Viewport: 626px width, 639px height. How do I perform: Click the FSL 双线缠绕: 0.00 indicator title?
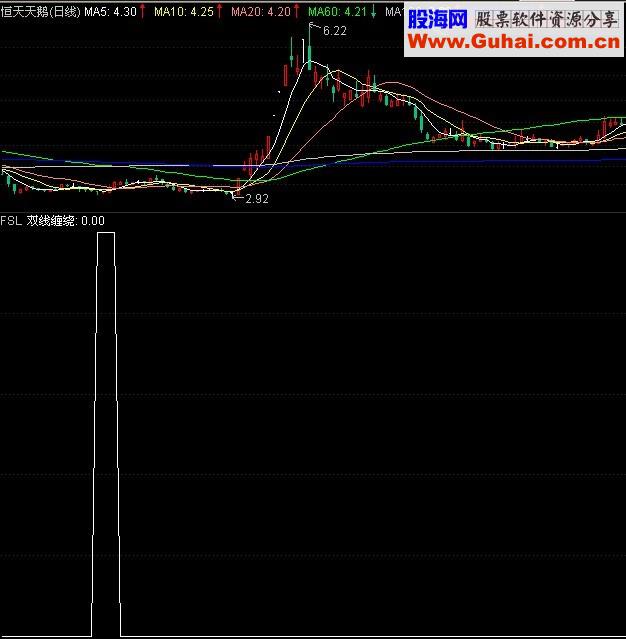pos(53,221)
